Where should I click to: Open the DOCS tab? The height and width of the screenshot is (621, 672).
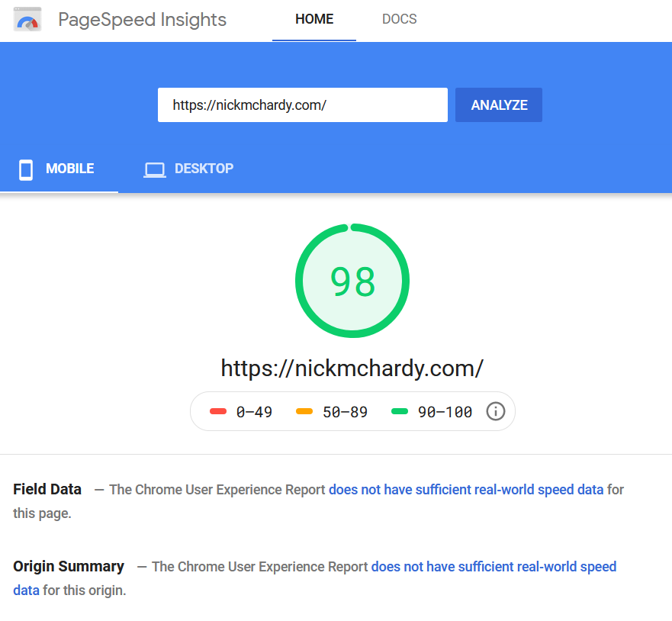[x=400, y=19]
